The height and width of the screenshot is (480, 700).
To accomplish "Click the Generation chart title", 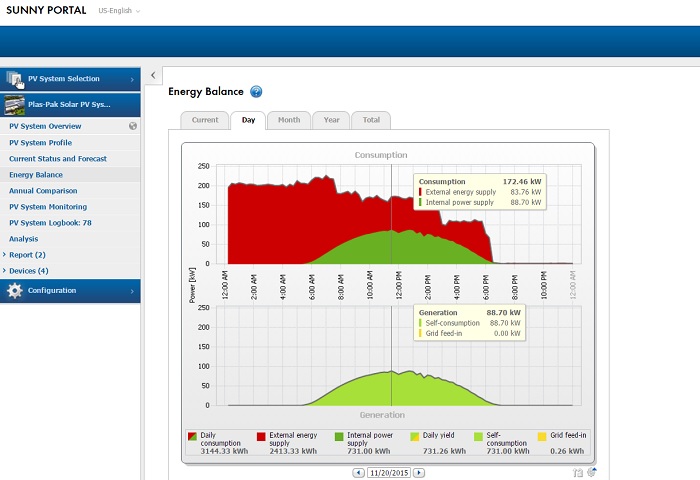I will (382, 415).
